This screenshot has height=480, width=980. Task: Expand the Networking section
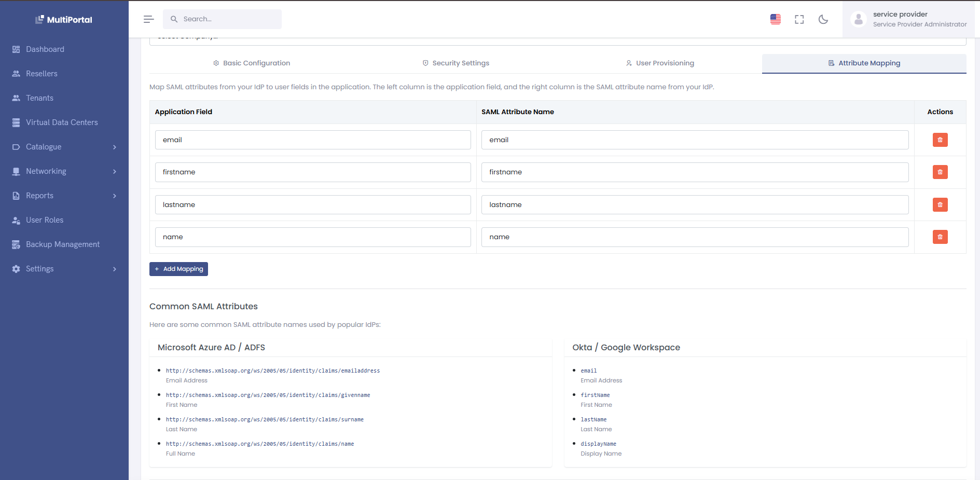point(46,171)
